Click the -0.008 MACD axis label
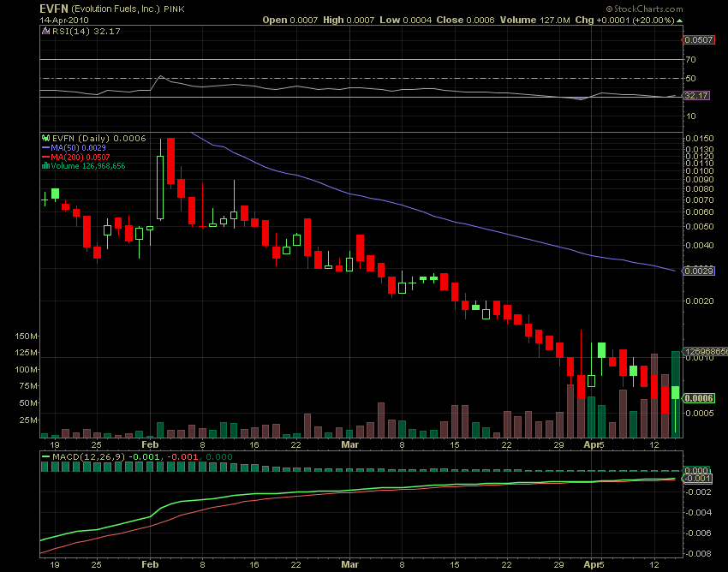This screenshot has height=572, width=728. [699, 553]
